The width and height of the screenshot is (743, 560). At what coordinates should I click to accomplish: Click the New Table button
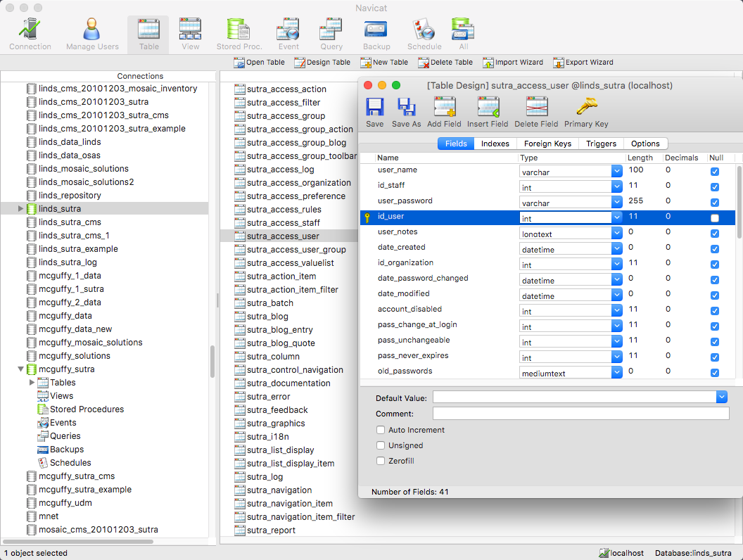coord(384,62)
